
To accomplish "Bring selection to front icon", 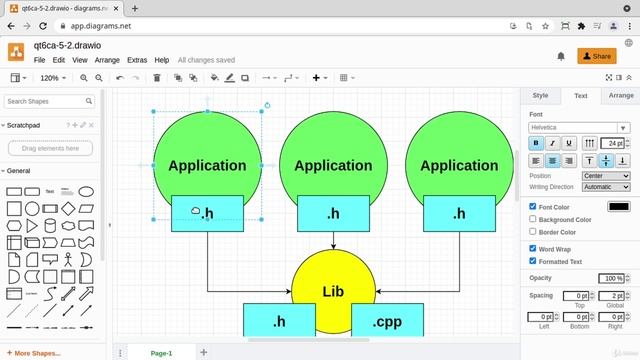I will (x=178, y=78).
